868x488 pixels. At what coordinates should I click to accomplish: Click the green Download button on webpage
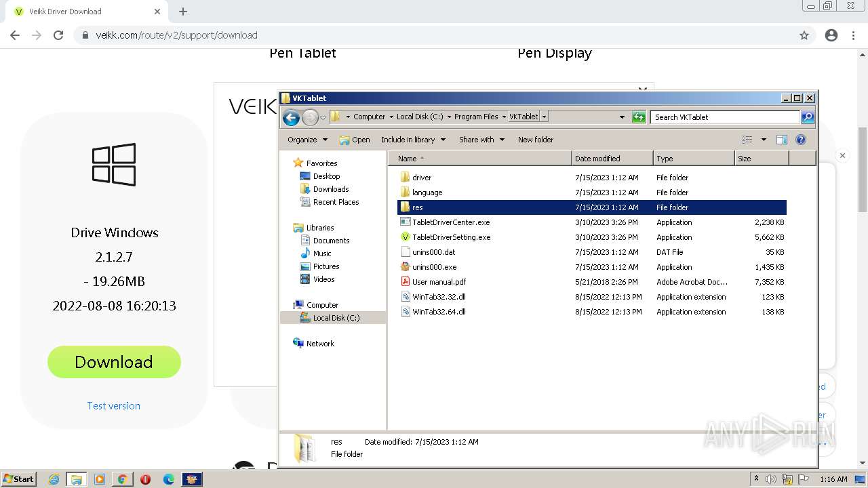pyautogui.click(x=114, y=362)
